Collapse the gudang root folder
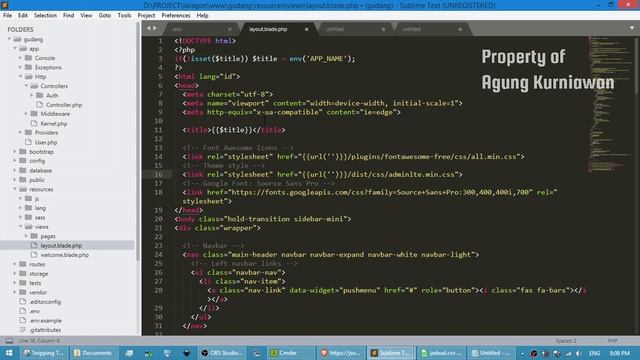The height and width of the screenshot is (360, 640). [x=9, y=39]
